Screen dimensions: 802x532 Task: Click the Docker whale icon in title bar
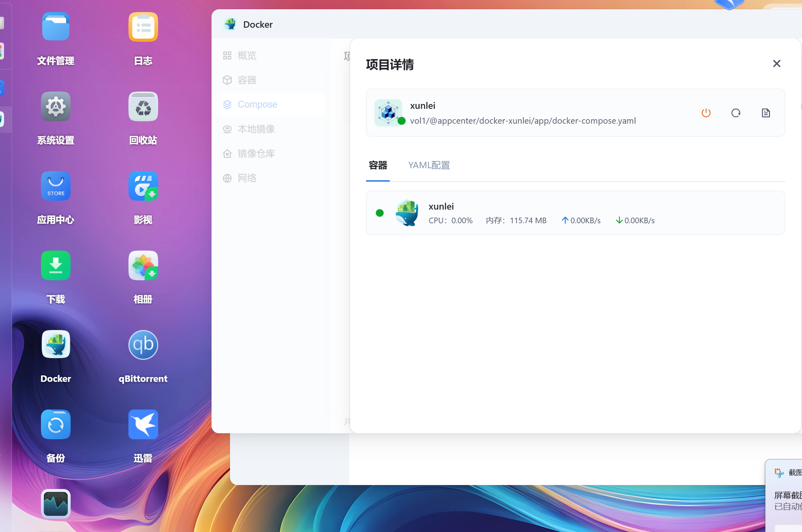click(230, 24)
